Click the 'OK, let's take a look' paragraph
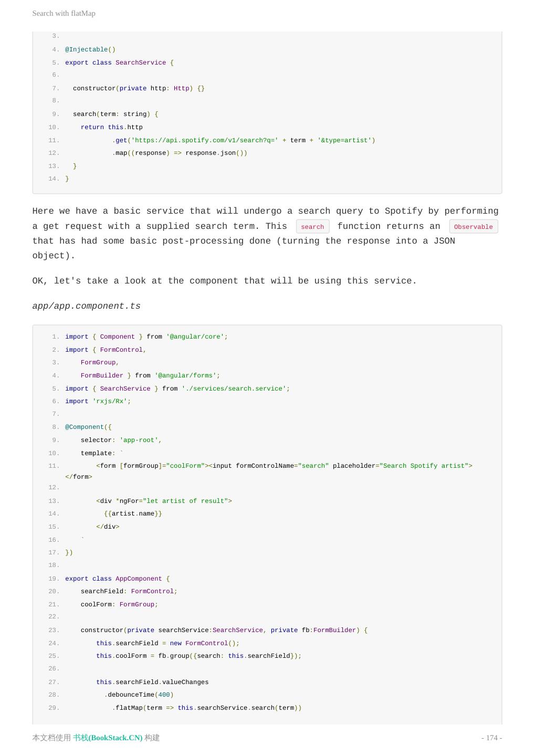535x756 pixels. pos(224,281)
